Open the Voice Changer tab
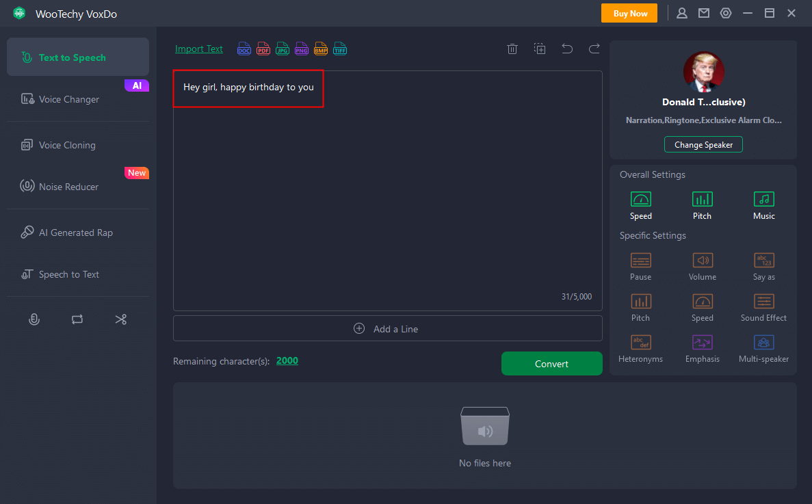This screenshot has height=504, width=812. pos(69,99)
